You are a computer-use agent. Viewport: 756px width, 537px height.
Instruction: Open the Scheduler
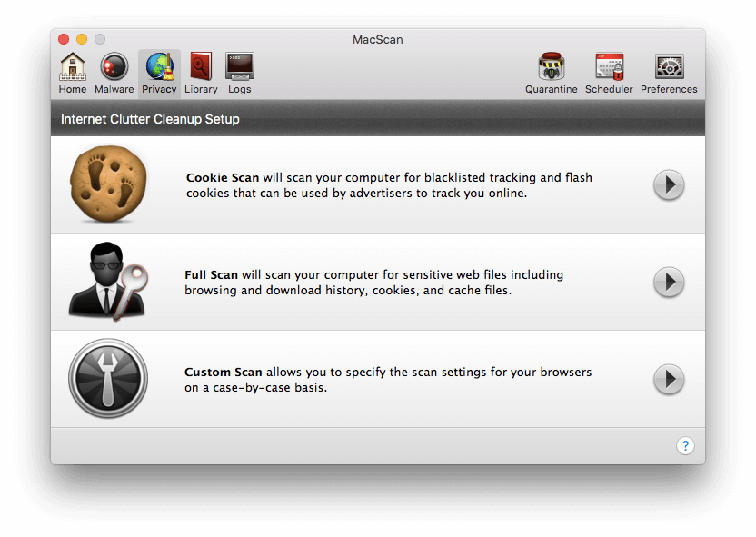coord(609,71)
